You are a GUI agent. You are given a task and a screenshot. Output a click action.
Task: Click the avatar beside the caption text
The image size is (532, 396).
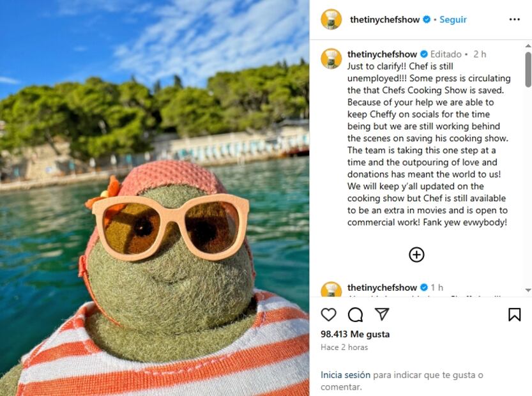click(331, 58)
